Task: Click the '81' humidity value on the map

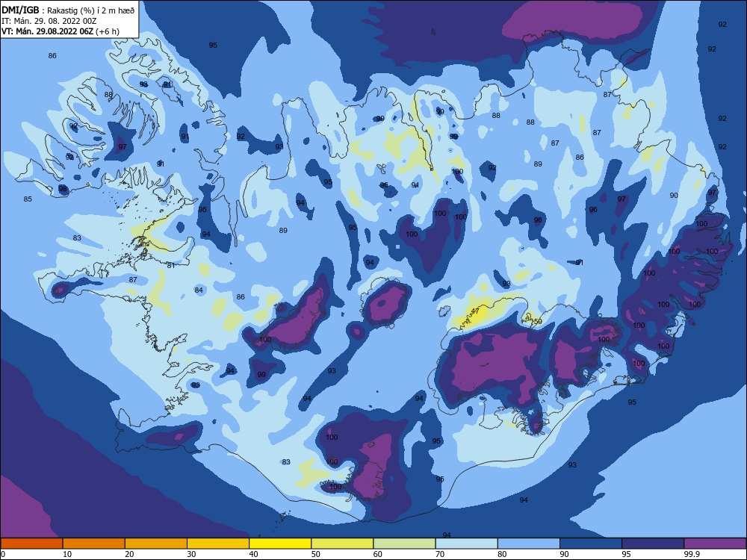Action: point(171,265)
